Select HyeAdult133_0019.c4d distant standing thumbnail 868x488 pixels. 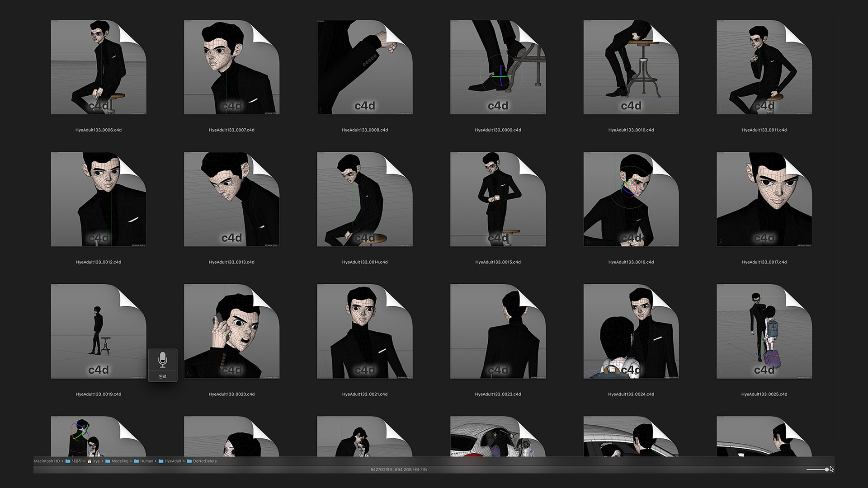click(x=98, y=331)
